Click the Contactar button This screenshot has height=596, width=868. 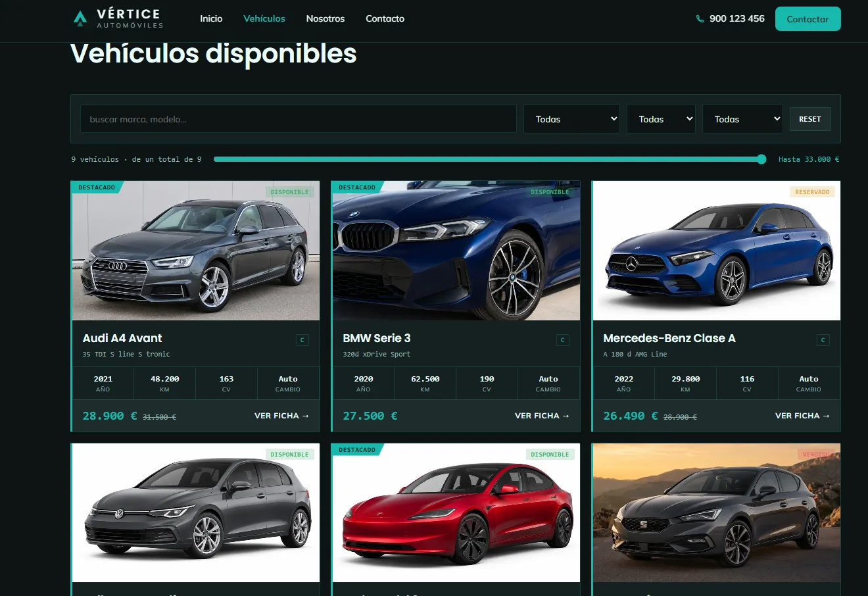(808, 19)
